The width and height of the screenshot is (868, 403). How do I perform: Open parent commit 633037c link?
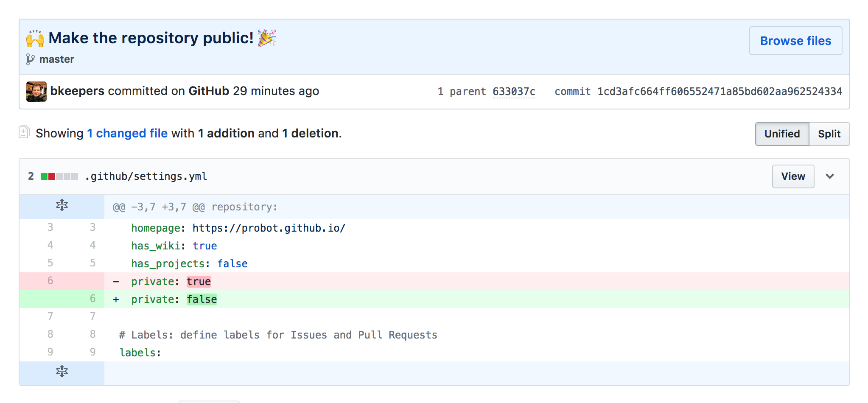coord(514,92)
